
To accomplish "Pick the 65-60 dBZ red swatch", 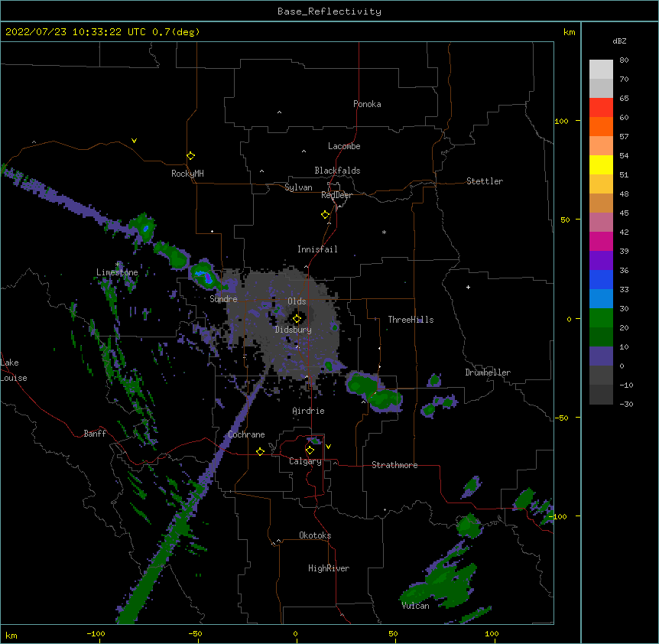I will point(601,107).
